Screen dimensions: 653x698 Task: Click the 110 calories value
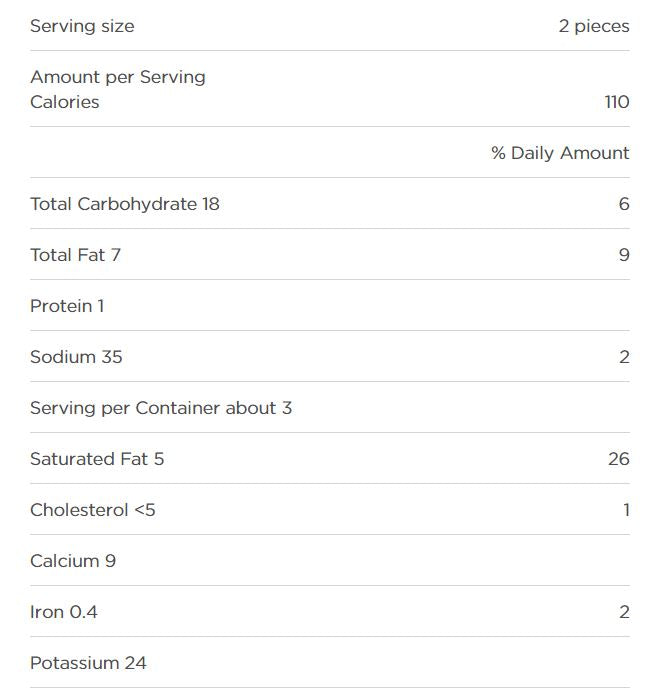tap(616, 102)
